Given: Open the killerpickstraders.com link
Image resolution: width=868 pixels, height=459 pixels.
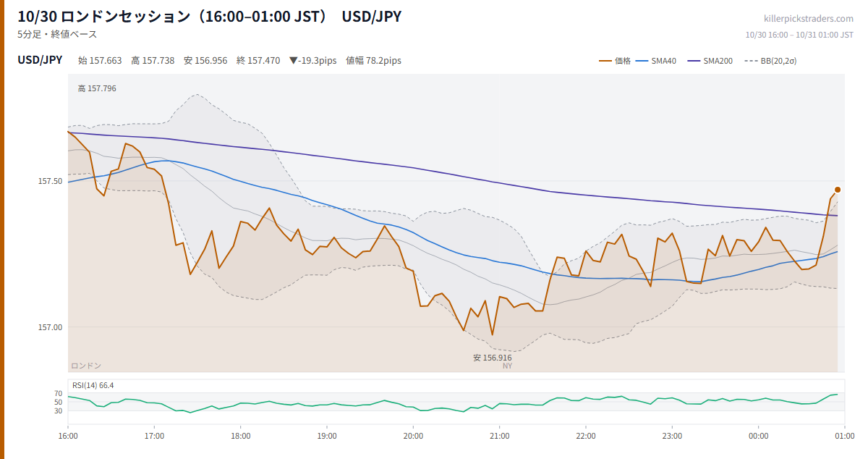Looking at the screenshot, I should (x=809, y=19).
